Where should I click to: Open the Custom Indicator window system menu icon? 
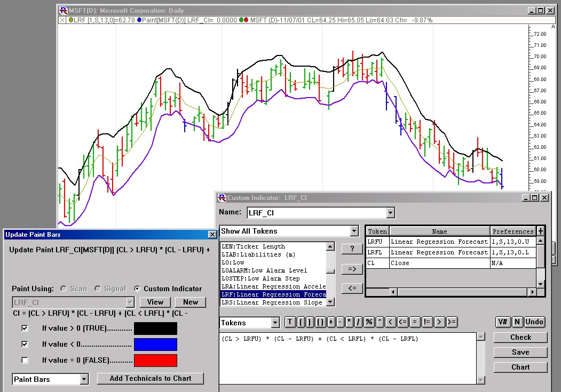coord(222,198)
